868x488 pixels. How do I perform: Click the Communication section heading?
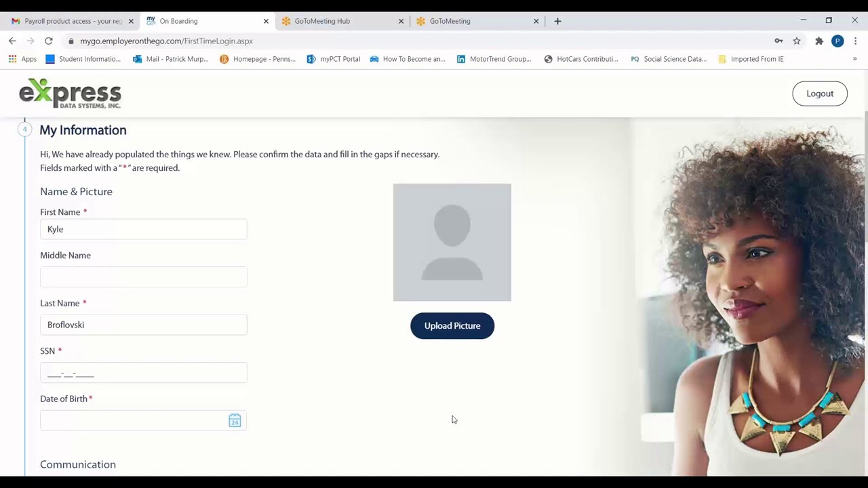pyautogui.click(x=78, y=464)
